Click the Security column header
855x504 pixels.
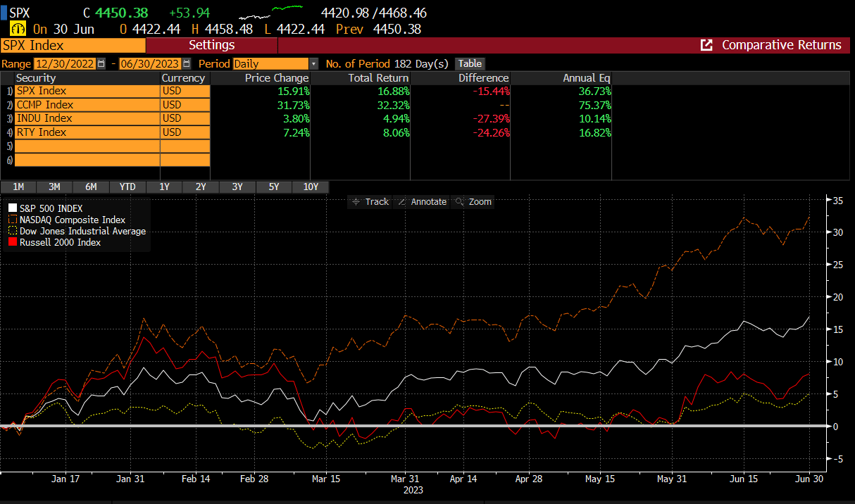pyautogui.click(x=87, y=77)
